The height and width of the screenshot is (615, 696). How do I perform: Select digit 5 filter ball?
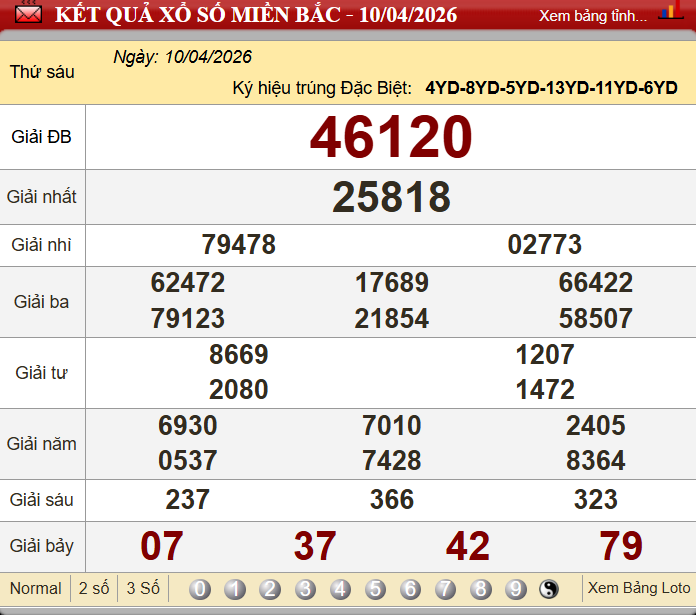point(376,589)
